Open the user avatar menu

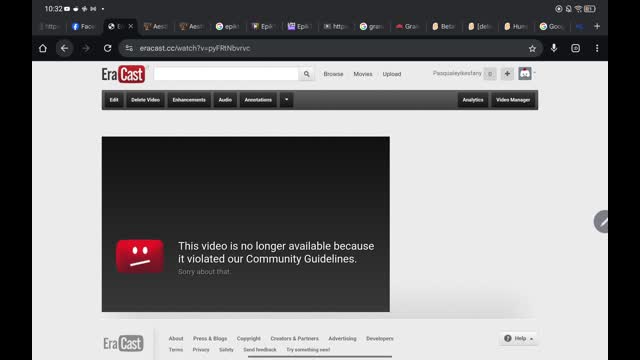pyautogui.click(x=524, y=73)
